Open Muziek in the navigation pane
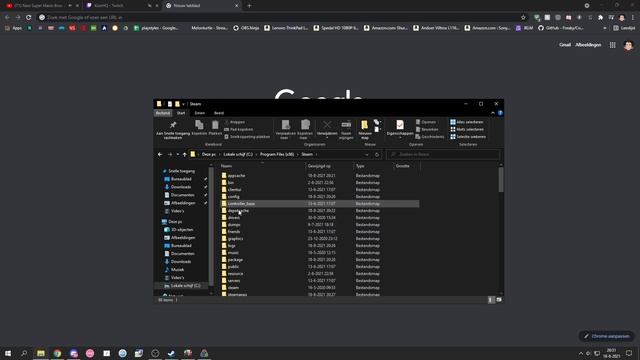This screenshot has height=360, width=640. click(177, 269)
